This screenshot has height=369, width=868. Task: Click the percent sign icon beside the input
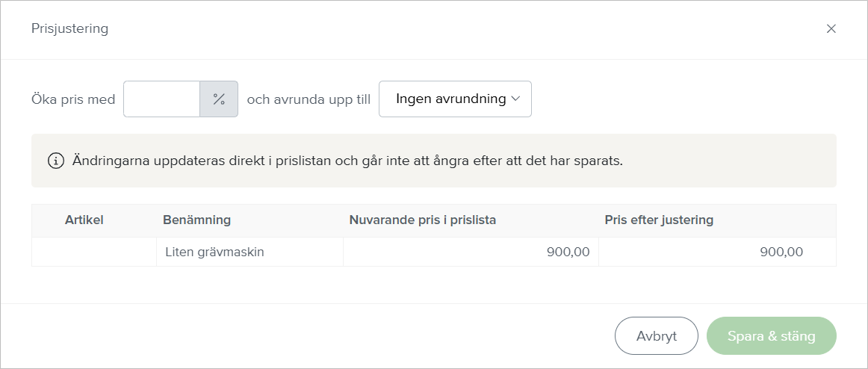click(x=219, y=99)
